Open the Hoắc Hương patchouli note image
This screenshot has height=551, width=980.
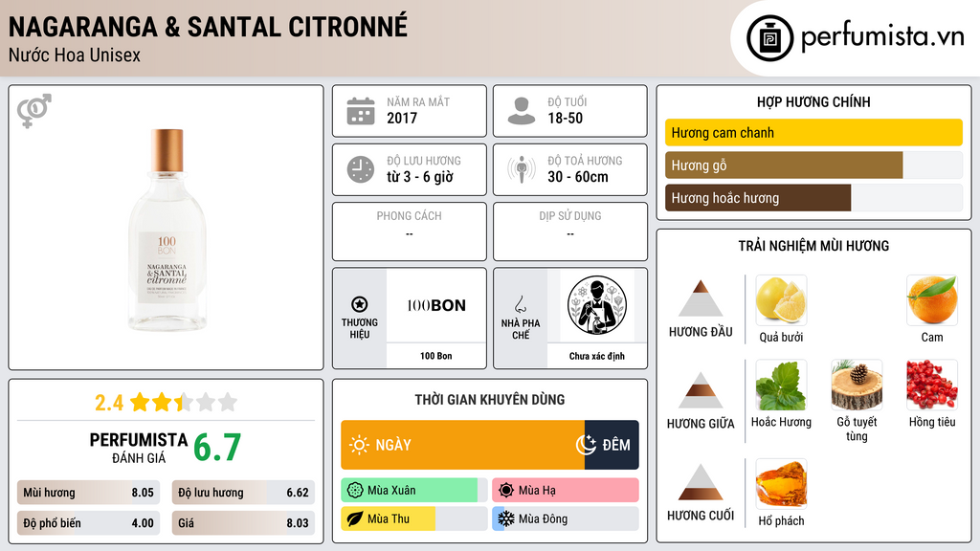point(781,385)
